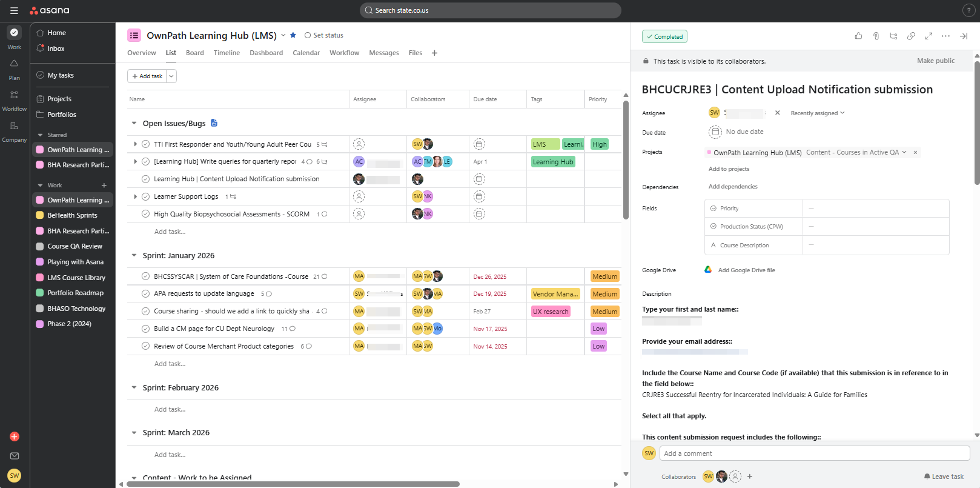Click the red create plus button
This screenshot has width=980, height=488.
click(15, 436)
